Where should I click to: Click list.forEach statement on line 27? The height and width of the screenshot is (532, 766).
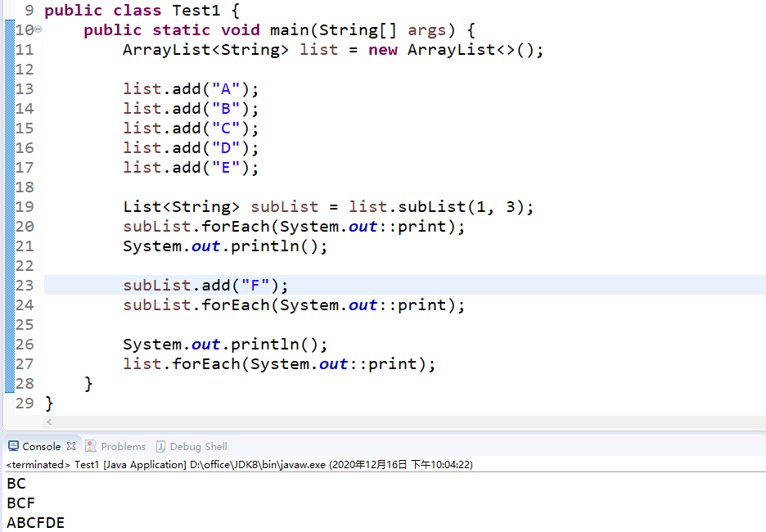click(279, 364)
